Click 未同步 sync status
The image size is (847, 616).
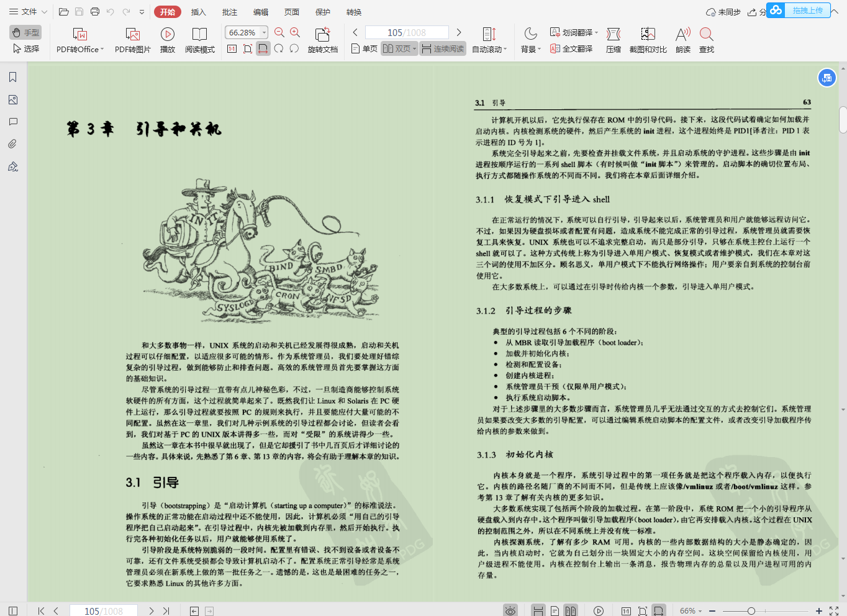[723, 12]
